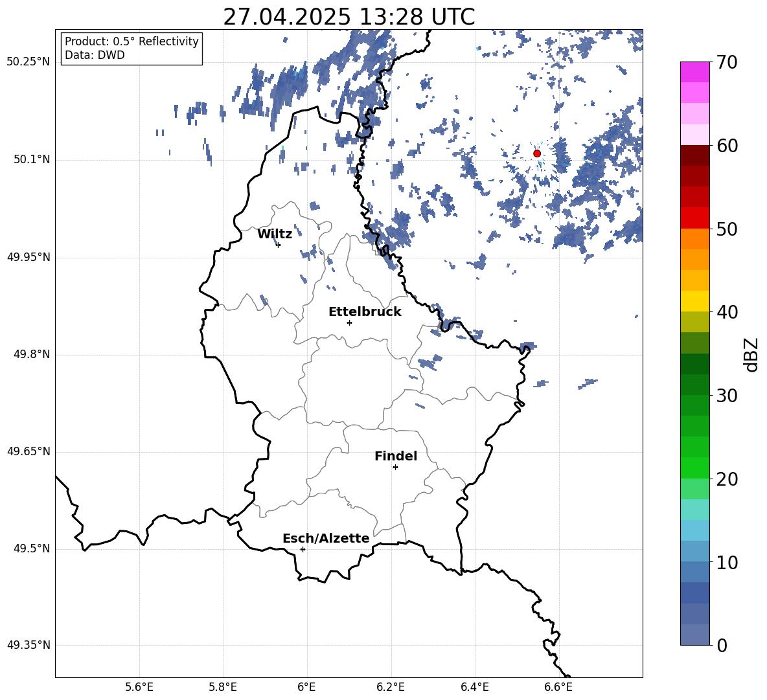
Task: Click the Ettelbruck station cross marker
Action: click(349, 322)
